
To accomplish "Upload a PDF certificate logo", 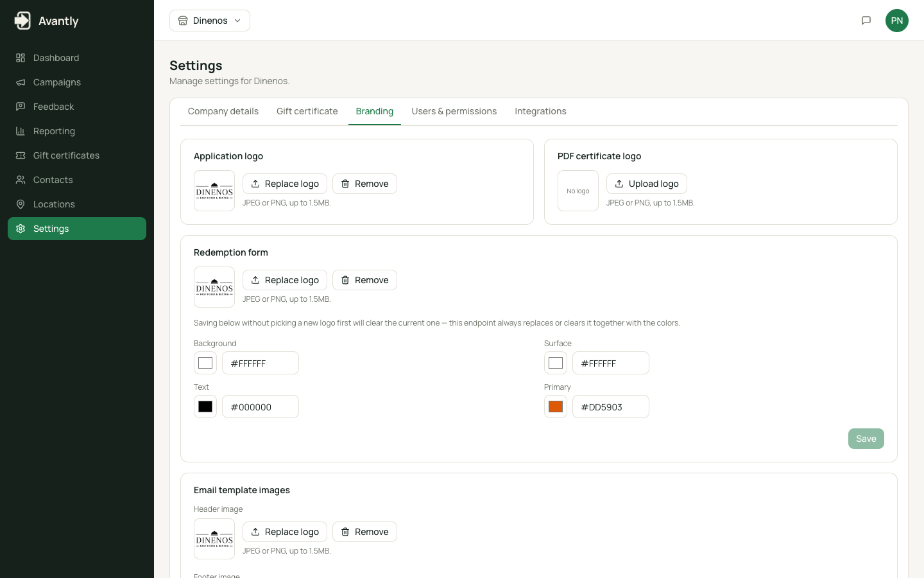I will [x=647, y=184].
